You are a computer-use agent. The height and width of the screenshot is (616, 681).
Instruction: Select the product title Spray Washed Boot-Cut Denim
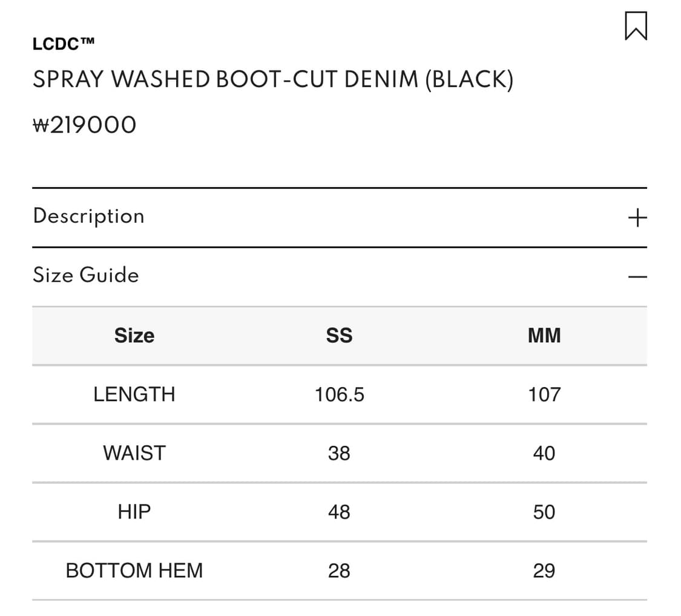[x=273, y=79]
